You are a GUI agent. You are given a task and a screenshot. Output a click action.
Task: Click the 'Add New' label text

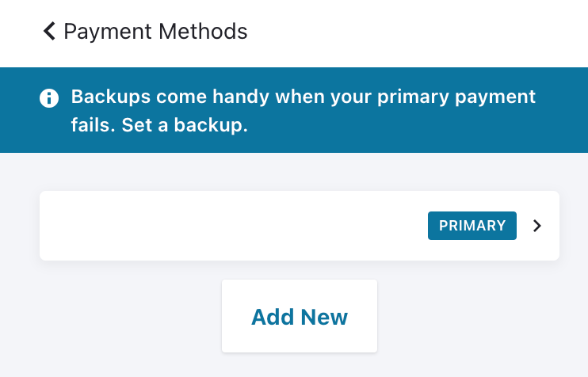[x=299, y=317]
